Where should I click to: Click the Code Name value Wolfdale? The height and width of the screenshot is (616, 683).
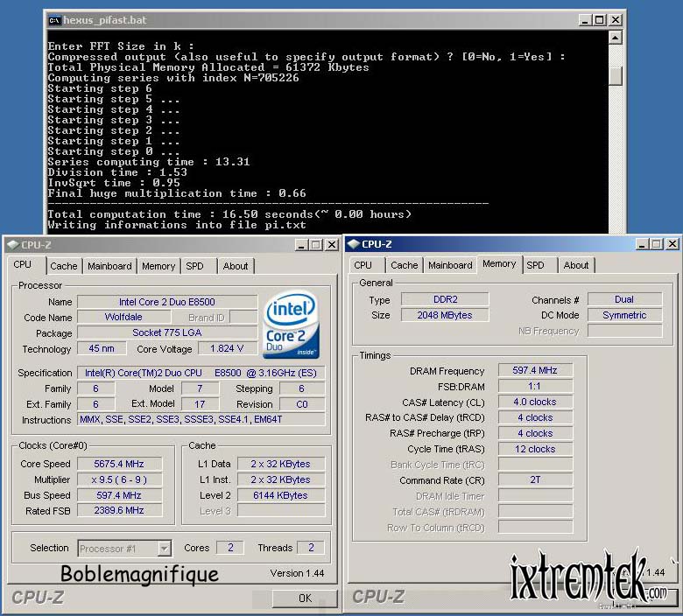tap(123, 317)
